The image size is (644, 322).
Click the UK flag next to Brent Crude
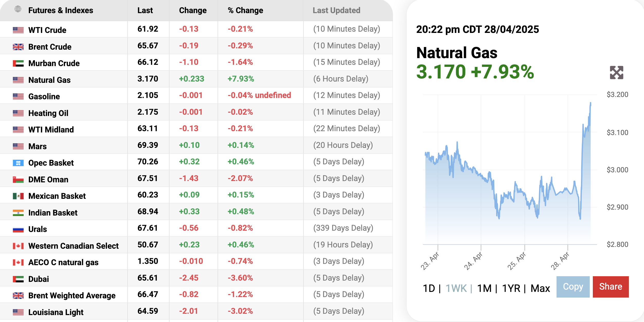coord(18,47)
